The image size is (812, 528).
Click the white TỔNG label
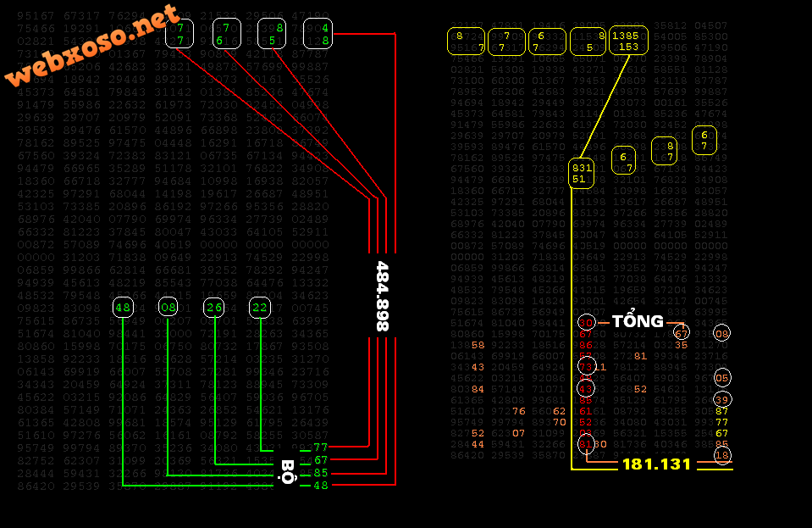(x=638, y=322)
